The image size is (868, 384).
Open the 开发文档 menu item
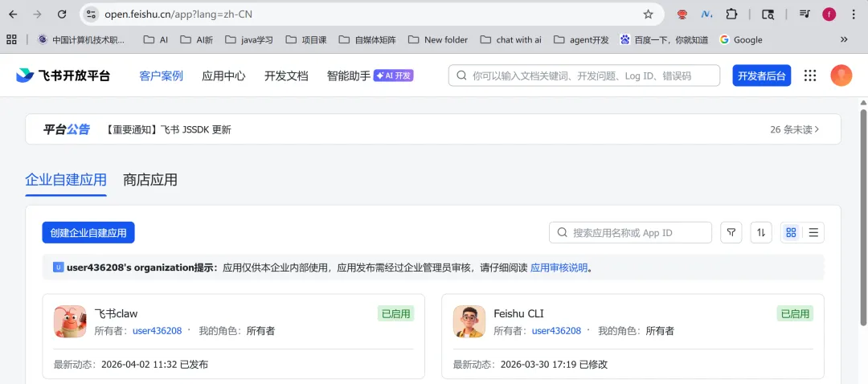pos(286,76)
